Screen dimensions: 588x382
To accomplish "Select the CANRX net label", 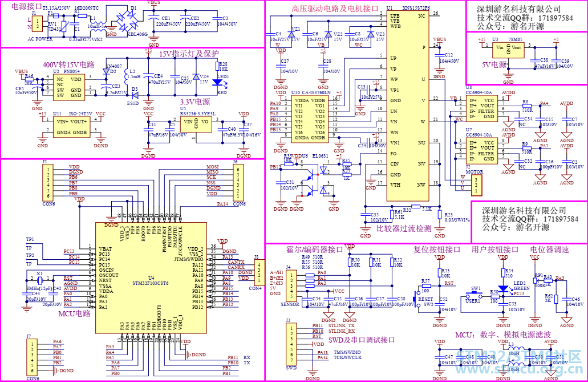I will (x=236, y=267).
